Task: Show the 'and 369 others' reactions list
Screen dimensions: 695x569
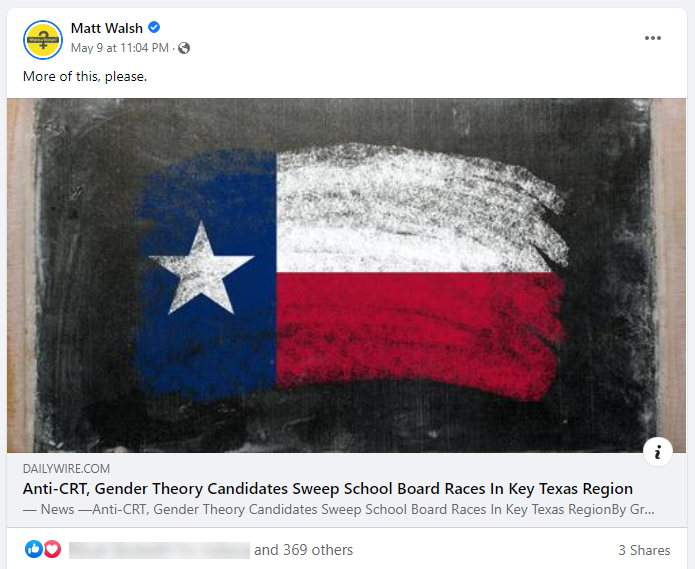Action: tap(303, 549)
